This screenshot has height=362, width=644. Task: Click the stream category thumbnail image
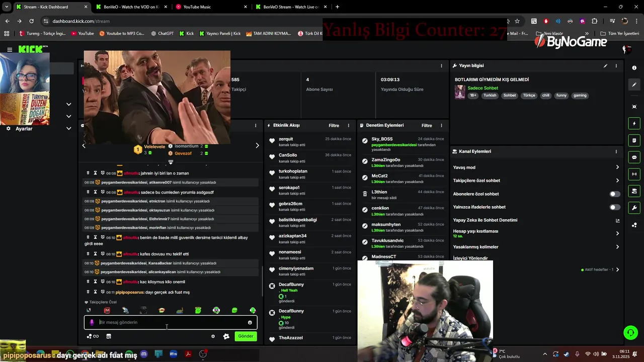[x=460, y=92]
